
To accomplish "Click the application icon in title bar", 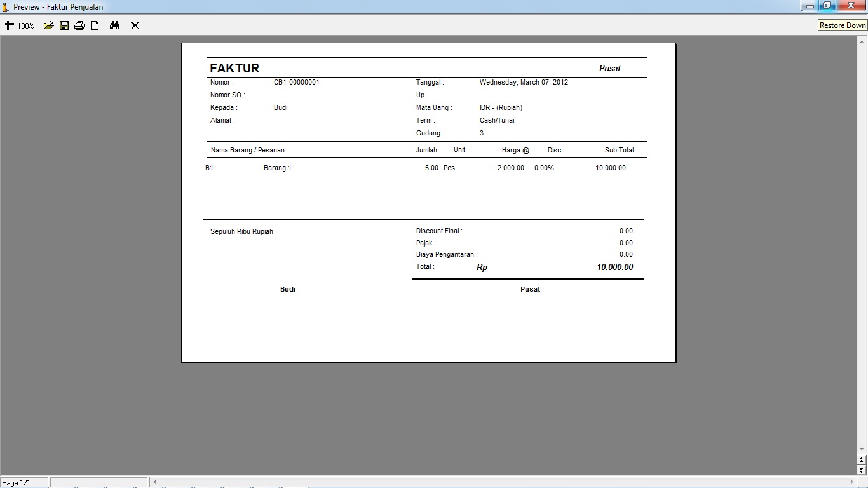I will click(6, 7).
